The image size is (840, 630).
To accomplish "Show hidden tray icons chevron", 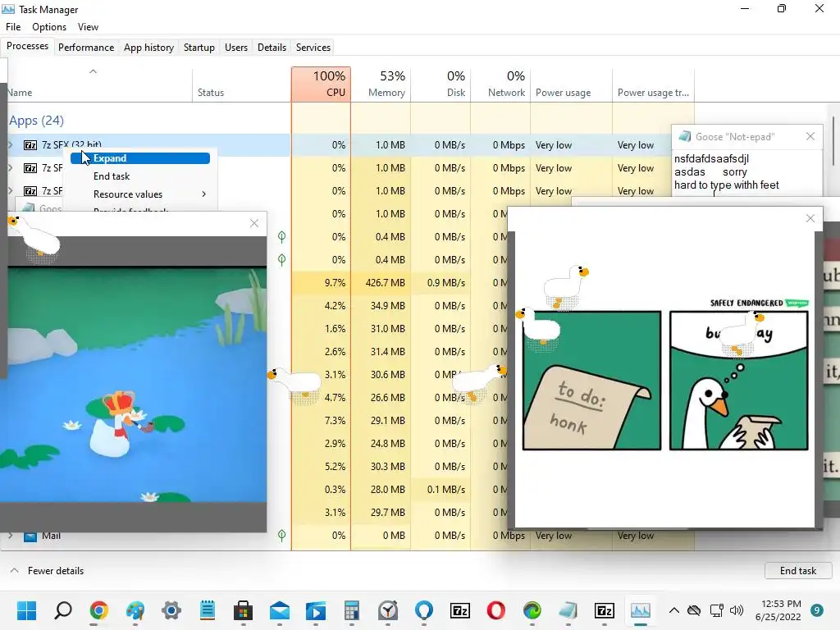I will coord(674,610).
